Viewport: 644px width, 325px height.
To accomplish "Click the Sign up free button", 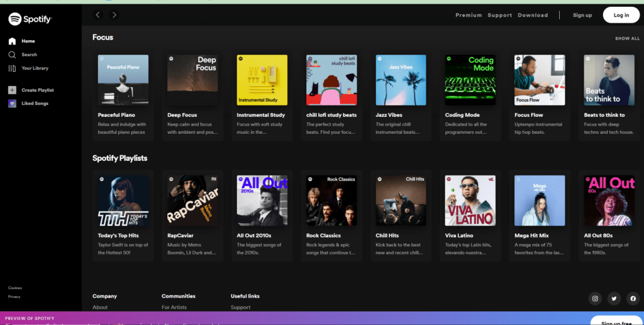I will [x=616, y=321].
